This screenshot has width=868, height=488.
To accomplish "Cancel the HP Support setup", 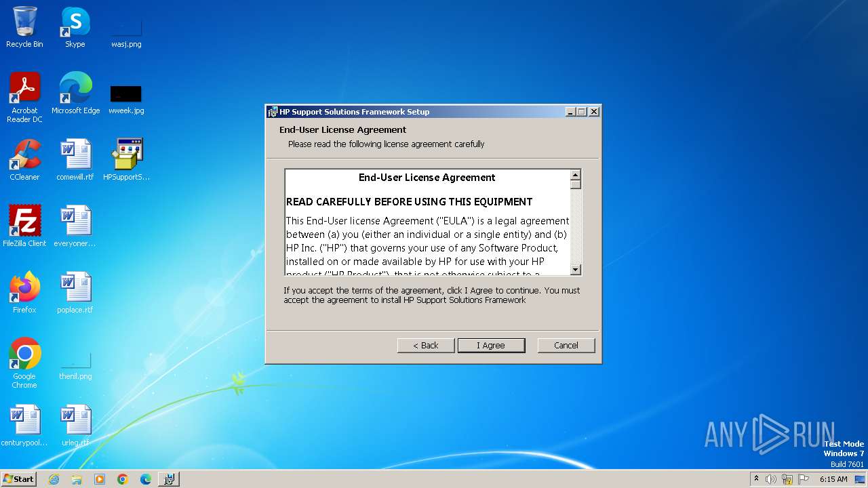I will click(566, 345).
